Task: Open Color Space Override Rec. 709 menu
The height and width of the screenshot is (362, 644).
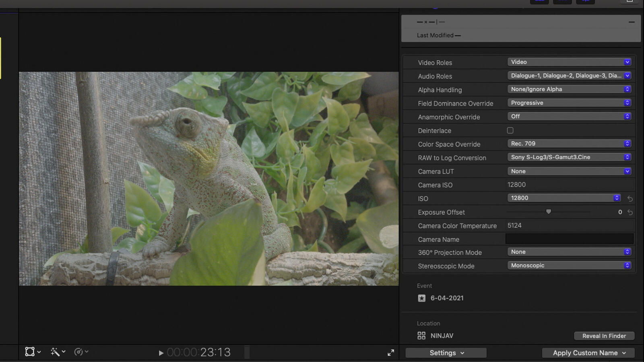Action: point(569,144)
